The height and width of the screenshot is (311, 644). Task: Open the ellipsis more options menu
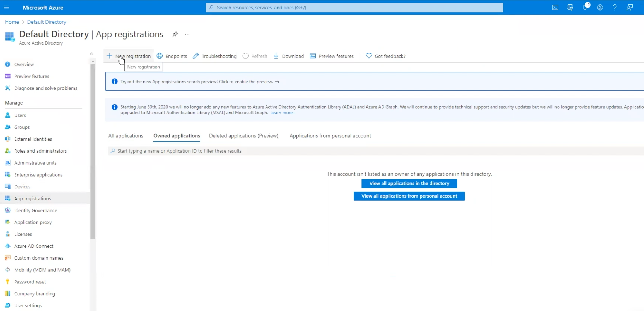(x=187, y=34)
